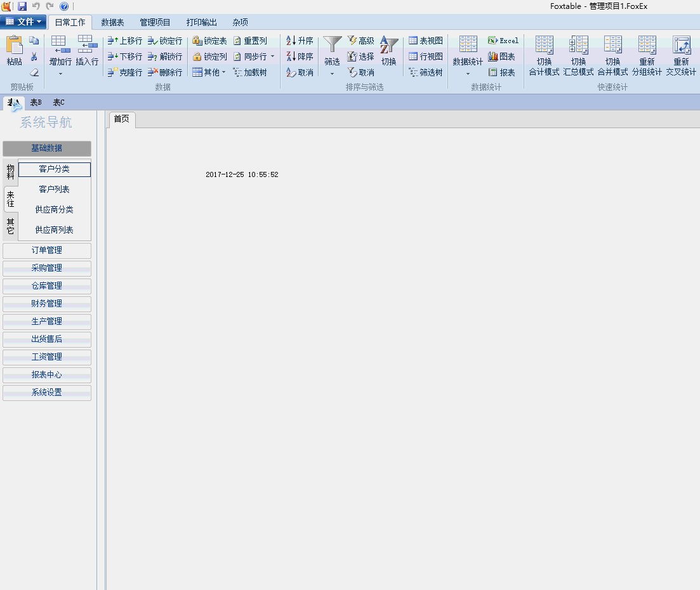Lock the column with 锁定列
Image resolution: width=700 pixels, height=590 pixels.
(x=210, y=56)
